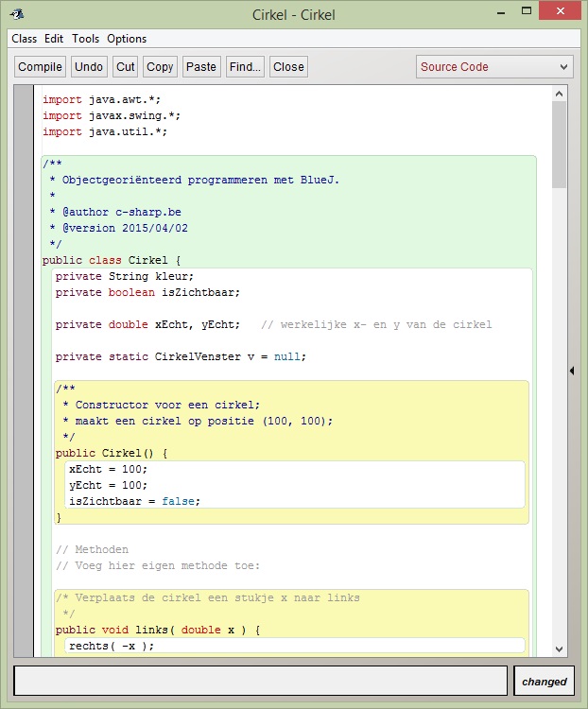
Task: Click 'private String kleur;' line
Action: [125, 276]
